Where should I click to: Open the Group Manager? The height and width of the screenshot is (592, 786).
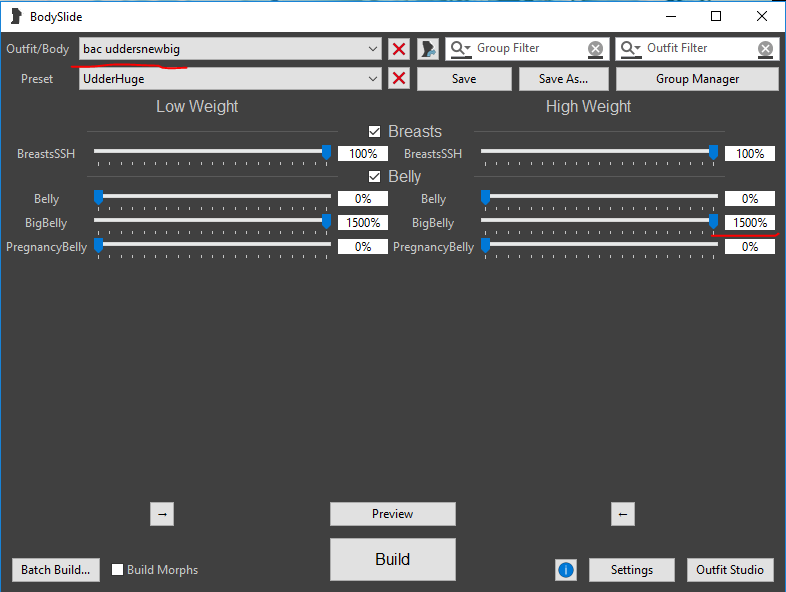pyautogui.click(x=697, y=79)
